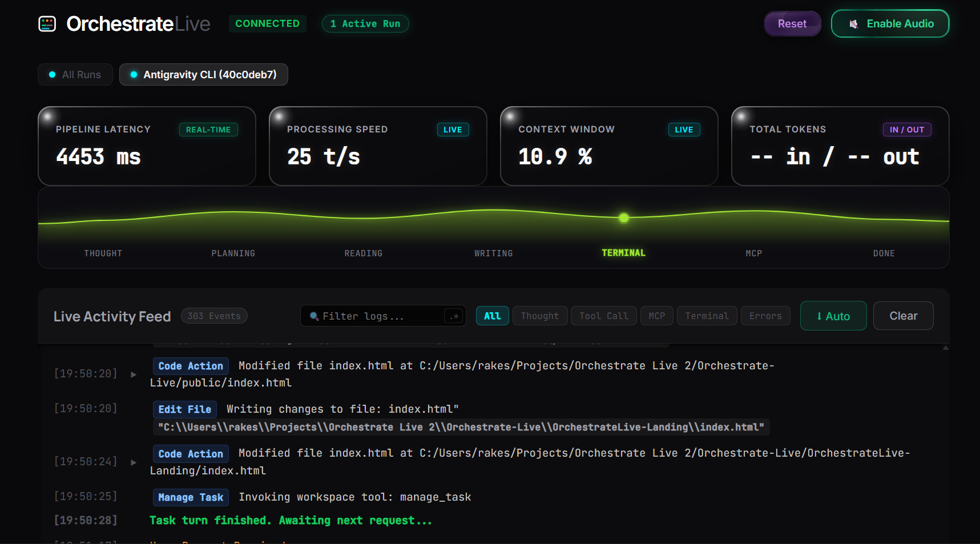980x544 pixels.
Task: Click the Code Action tag at 19:50:24
Action: tap(191, 454)
